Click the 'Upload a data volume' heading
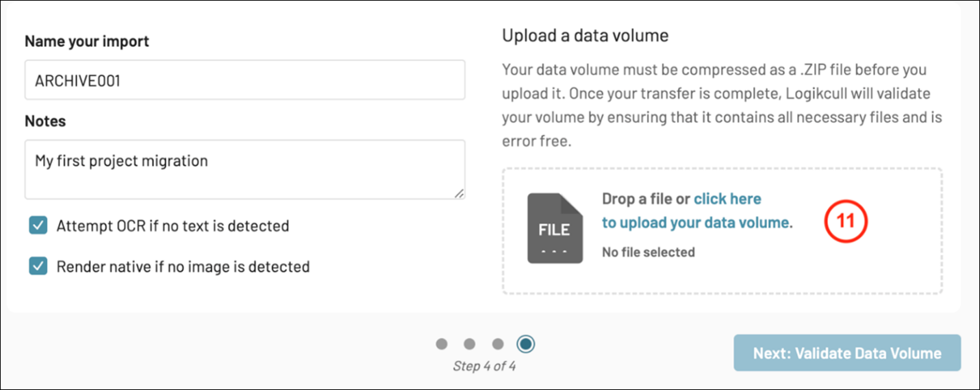Image resolution: width=980 pixels, height=390 pixels. click(585, 36)
